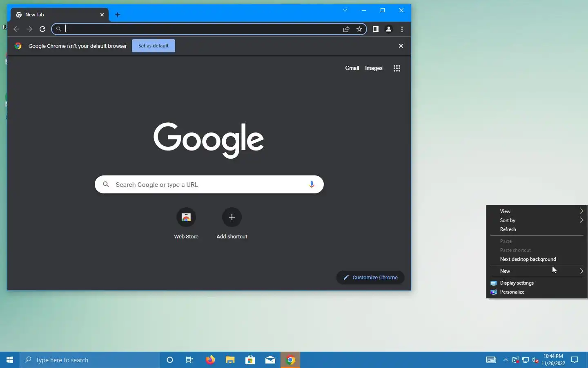Click the Google logo

coord(209,140)
